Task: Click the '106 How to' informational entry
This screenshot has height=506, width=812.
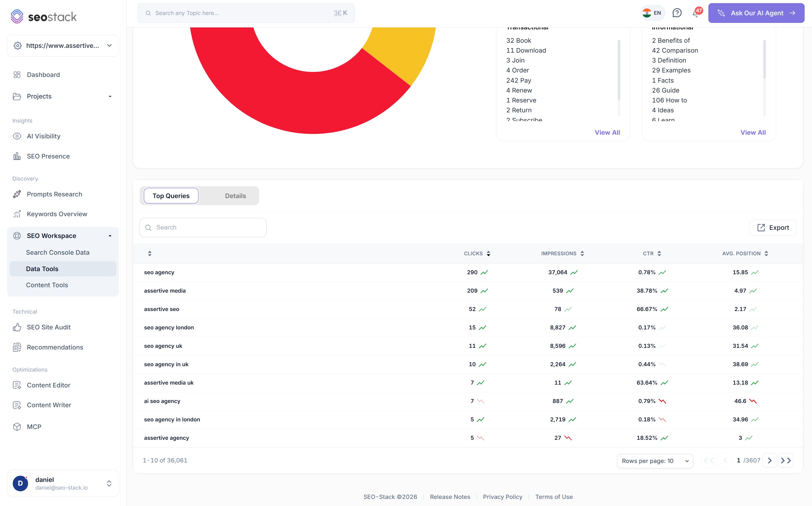Action: click(669, 100)
